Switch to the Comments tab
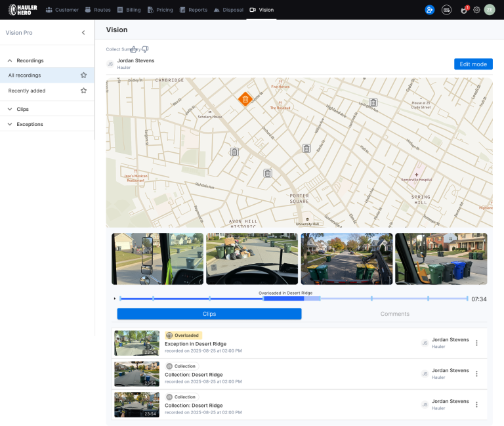Viewport: 504px width, 426px height. coord(394,314)
